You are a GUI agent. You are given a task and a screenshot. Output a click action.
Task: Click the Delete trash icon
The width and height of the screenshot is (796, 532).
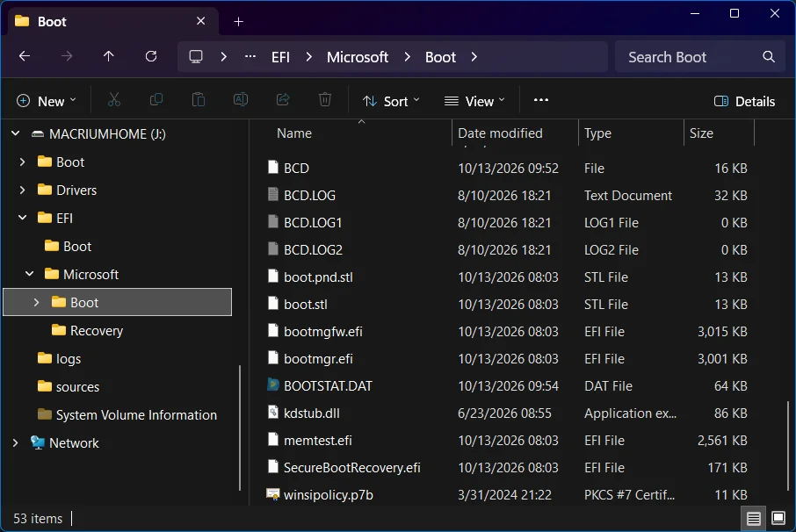(325, 100)
